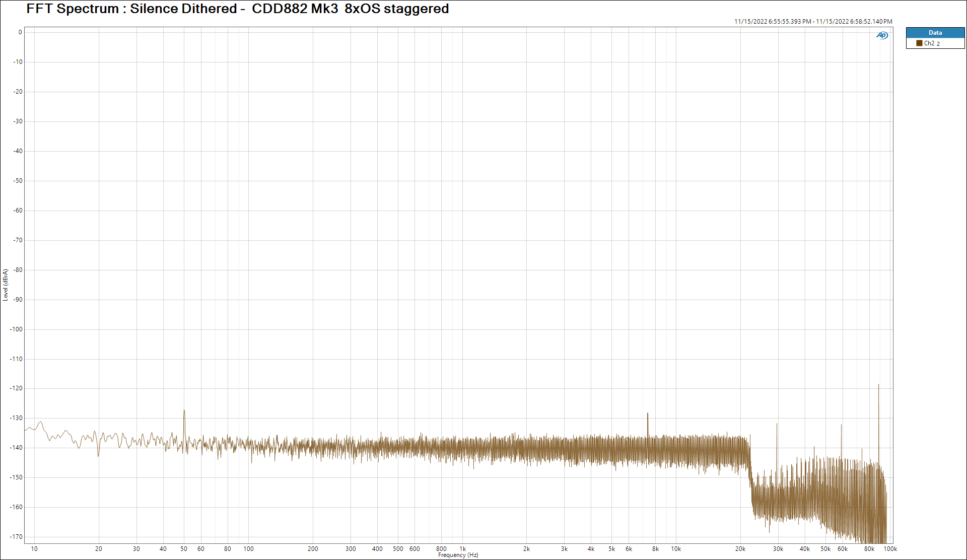Click the 20k frequency tick label
This screenshot has height=560, width=967.
[740, 549]
